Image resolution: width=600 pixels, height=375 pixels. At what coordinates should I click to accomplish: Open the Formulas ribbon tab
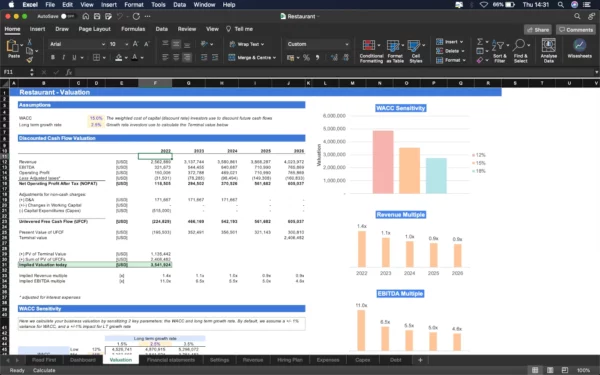pyautogui.click(x=133, y=29)
